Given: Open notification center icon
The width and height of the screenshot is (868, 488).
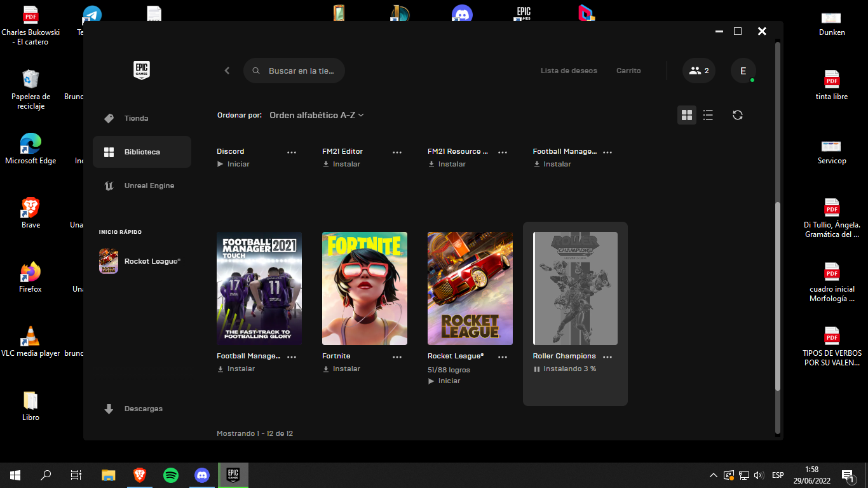Looking at the screenshot, I should (847, 475).
